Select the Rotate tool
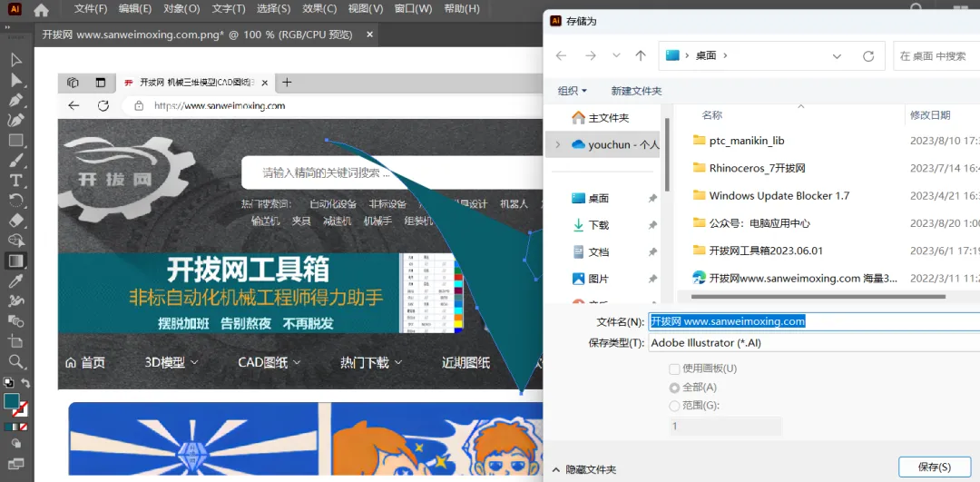Screen dimensions: 980x482 point(16,200)
